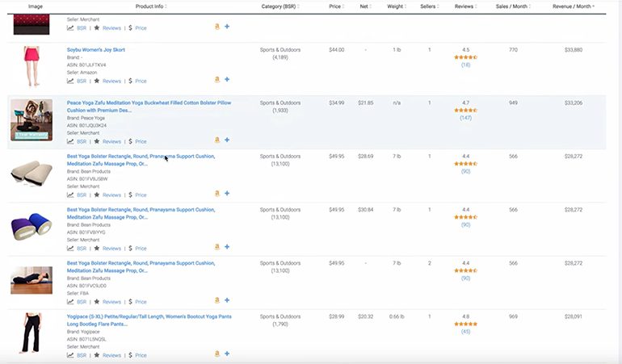622x364 pixels.
Task: Open Amazon page icon for Soybu Skort
Action: pyautogui.click(x=217, y=80)
